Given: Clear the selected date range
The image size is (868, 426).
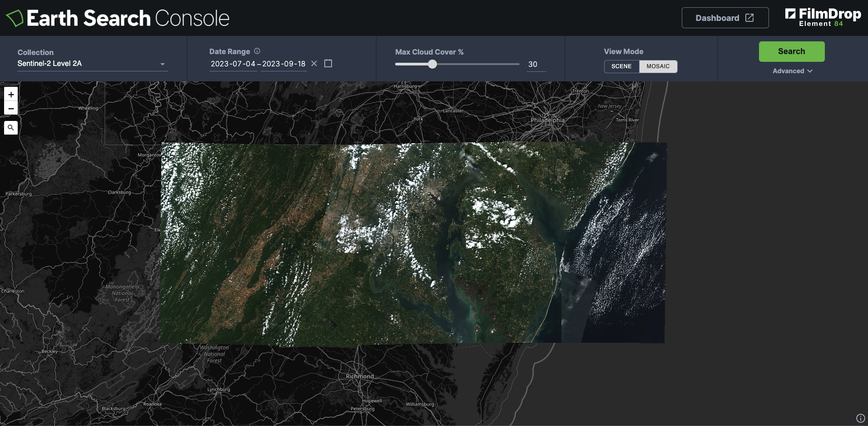Looking at the screenshot, I should coord(314,64).
